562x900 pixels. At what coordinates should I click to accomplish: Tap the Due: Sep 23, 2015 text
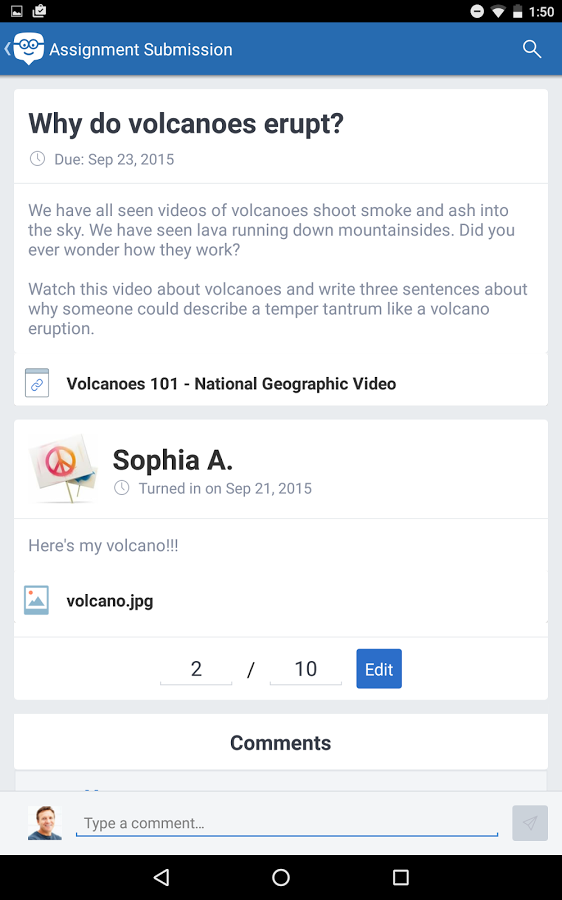coord(114,159)
